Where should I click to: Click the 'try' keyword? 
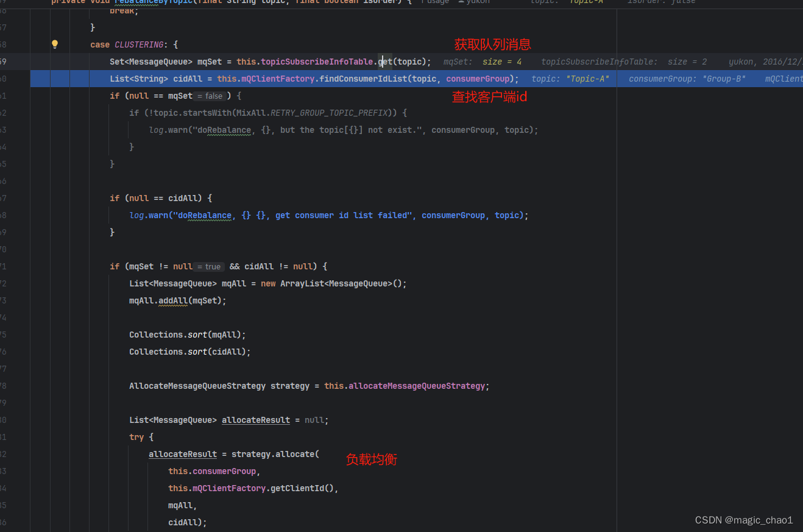(x=136, y=437)
